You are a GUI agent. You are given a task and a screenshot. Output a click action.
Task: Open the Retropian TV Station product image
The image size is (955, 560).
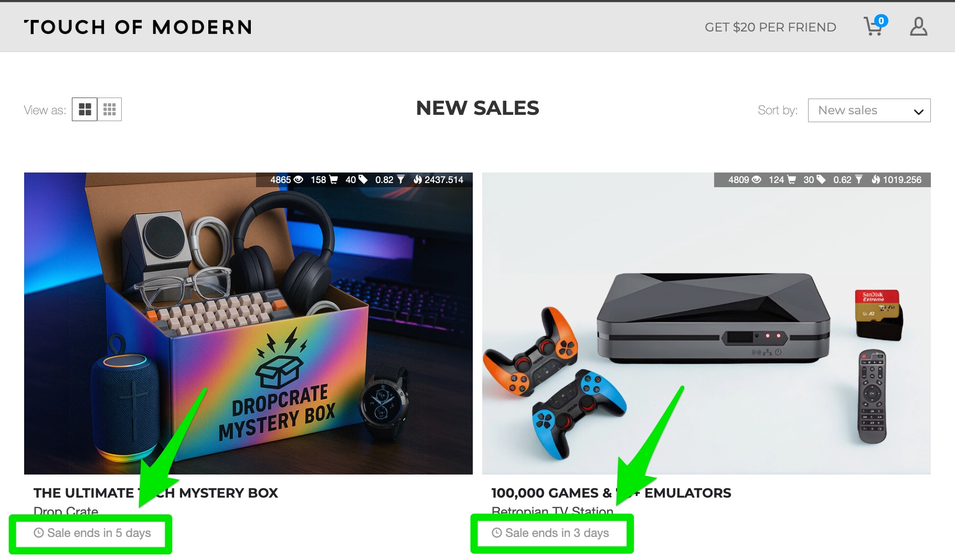(x=706, y=324)
